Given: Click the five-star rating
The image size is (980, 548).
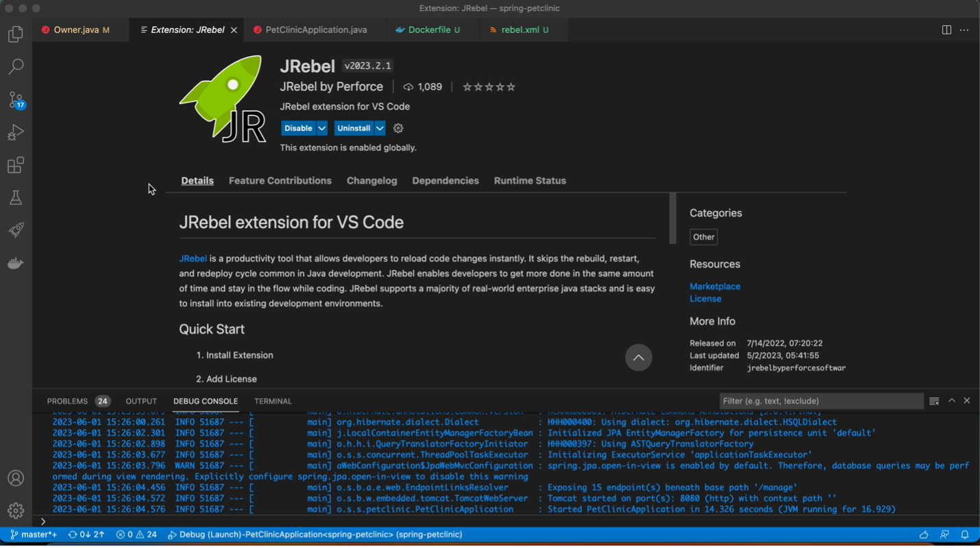Looking at the screenshot, I should pyautogui.click(x=489, y=87).
